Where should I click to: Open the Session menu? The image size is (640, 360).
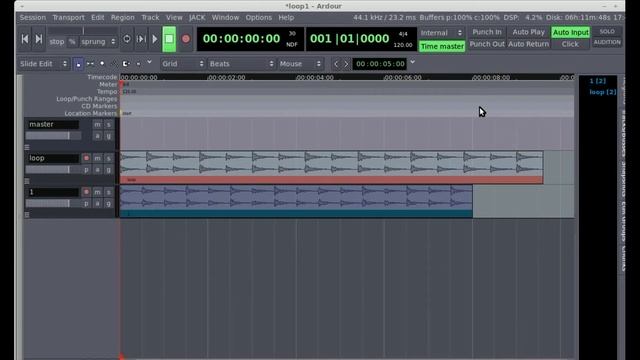click(x=33, y=18)
